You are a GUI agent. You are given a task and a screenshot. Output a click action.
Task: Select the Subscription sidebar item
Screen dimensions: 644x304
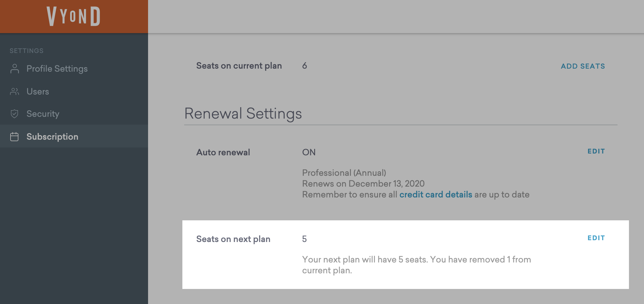[x=52, y=137]
